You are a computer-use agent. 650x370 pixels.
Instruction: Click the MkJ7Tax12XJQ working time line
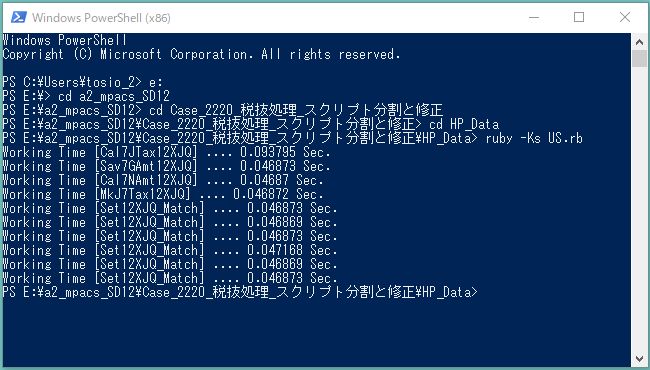[163, 194]
